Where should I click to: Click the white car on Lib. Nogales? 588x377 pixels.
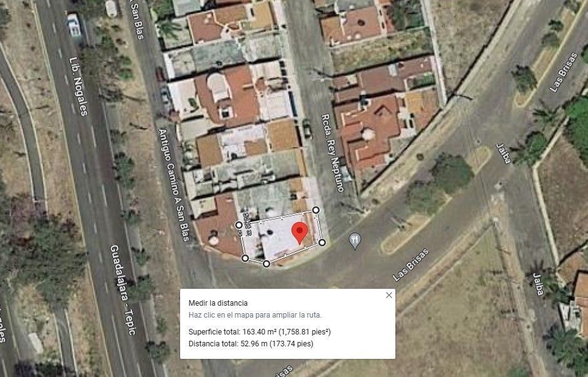(x=74, y=25)
